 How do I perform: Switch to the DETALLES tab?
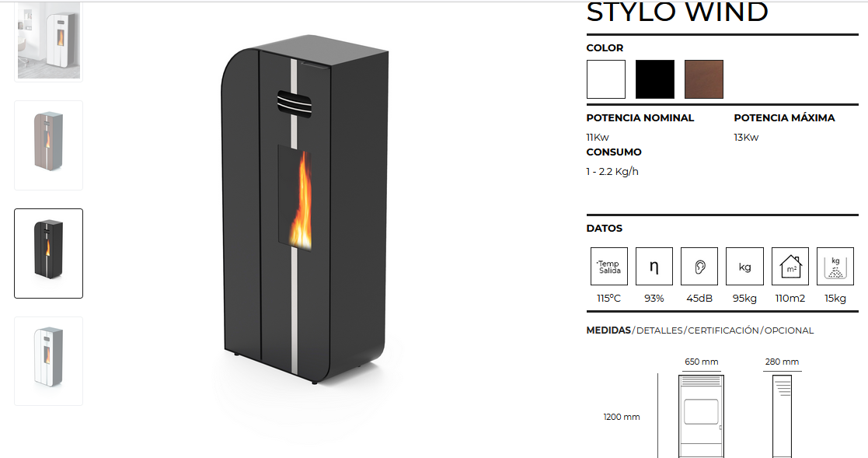click(659, 330)
